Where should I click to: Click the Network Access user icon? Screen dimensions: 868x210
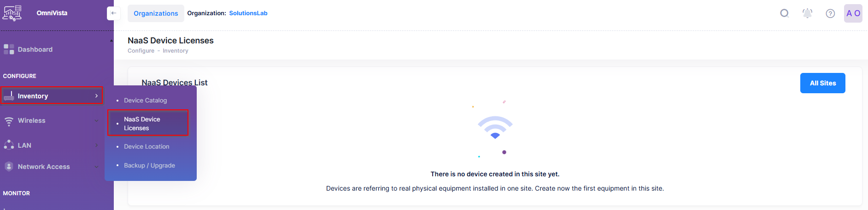pyautogui.click(x=9, y=167)
